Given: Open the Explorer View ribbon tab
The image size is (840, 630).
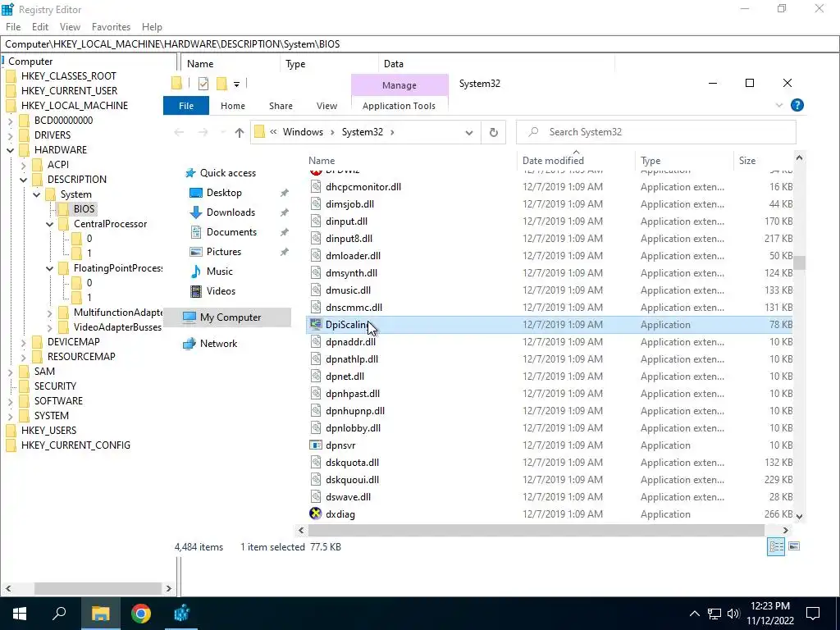Looking at the screenshot, I should point(326,106).
